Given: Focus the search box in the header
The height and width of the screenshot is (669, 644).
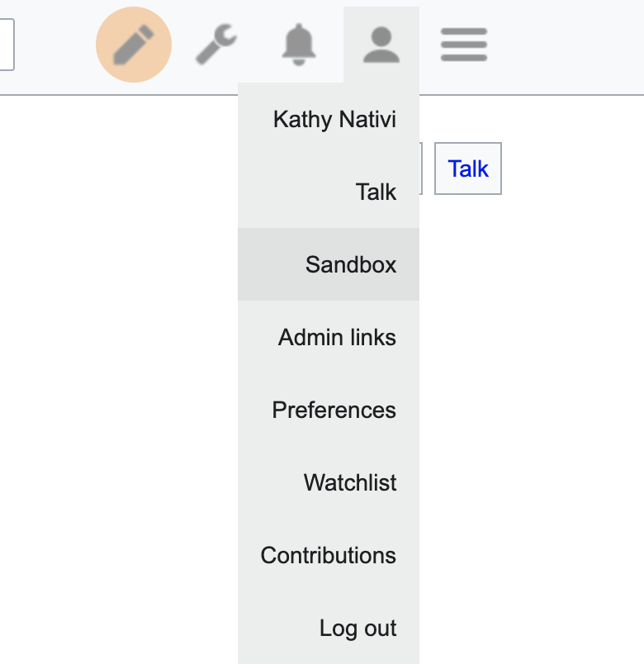Looking at the screenshot, I should (7, 45).
